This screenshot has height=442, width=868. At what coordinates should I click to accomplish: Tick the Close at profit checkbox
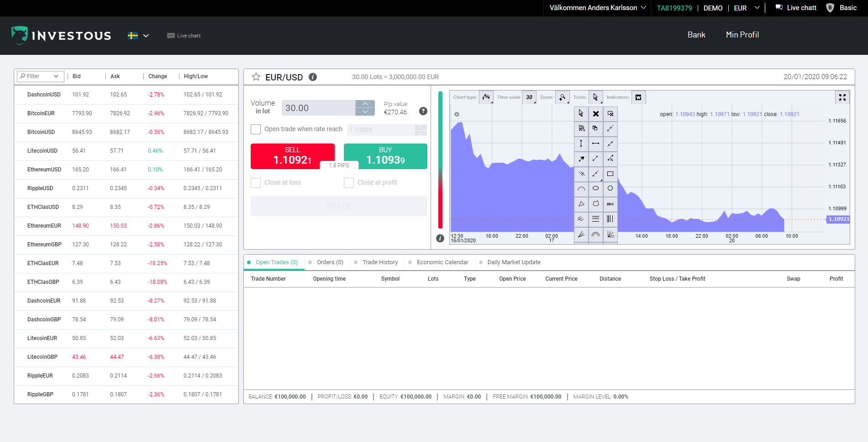[349, 183]
